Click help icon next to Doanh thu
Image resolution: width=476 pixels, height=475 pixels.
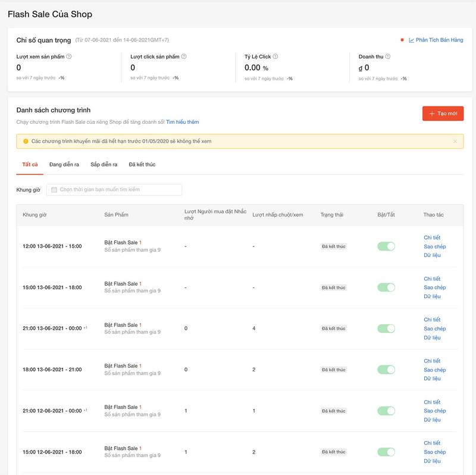pos(387,57)
